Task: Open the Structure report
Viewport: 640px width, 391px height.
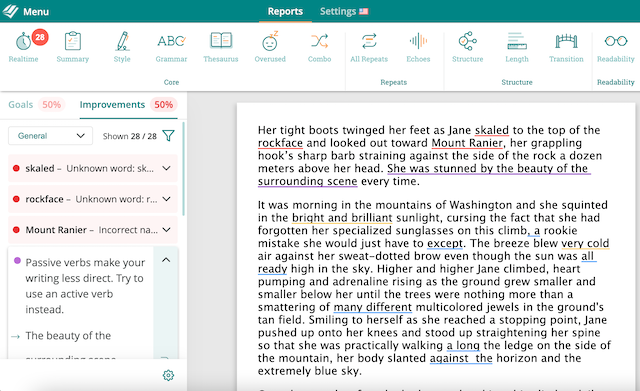Action: [468, 41]
